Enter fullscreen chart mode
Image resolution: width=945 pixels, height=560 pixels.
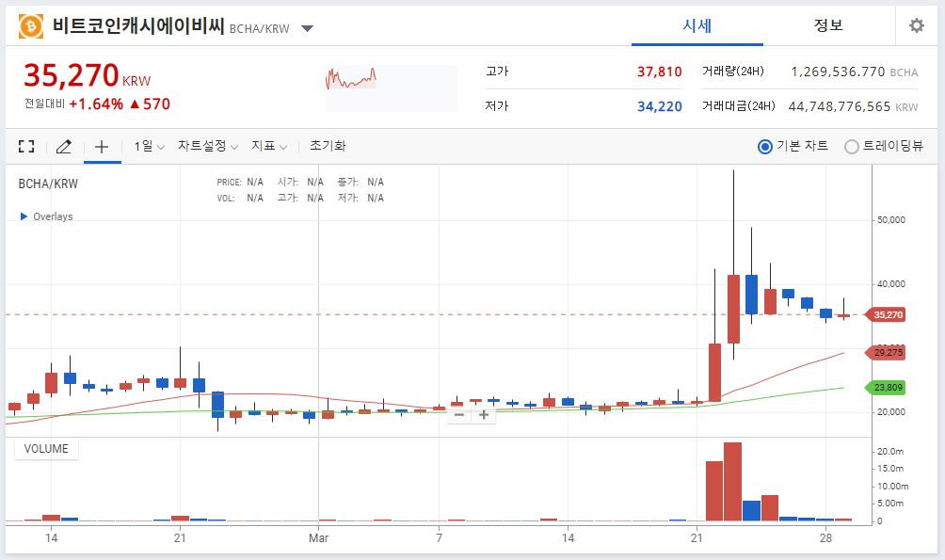click(x=25, y=146)
